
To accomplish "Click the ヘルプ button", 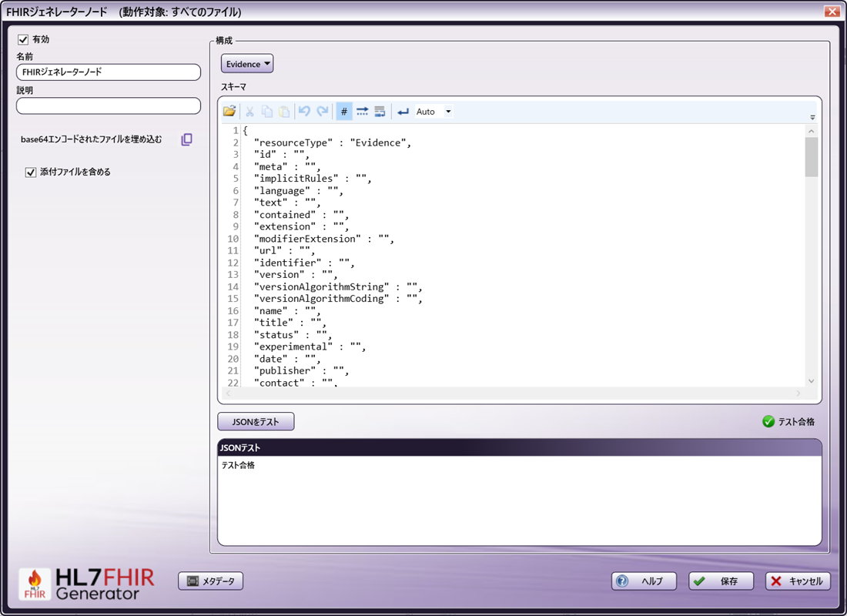I will 644,581.
